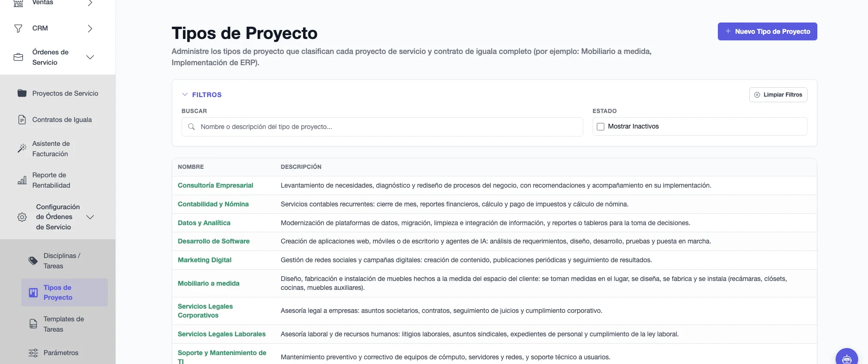Click the Disciplinas / Tareas tag icon
The image size is (868, 364).
[33, 261]
